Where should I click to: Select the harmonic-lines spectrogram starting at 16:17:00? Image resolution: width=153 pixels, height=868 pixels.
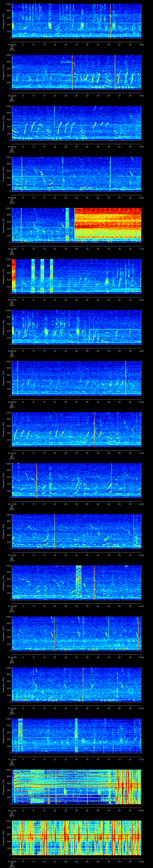tap(76, 787)
